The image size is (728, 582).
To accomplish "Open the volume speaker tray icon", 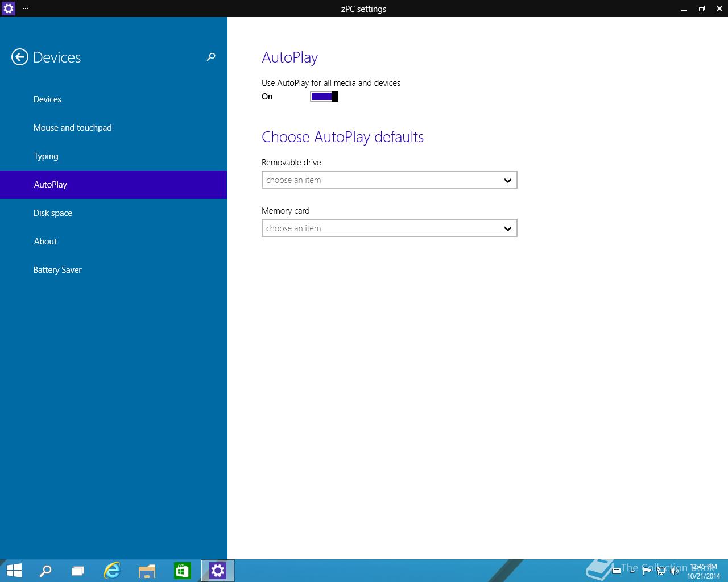I will tap(675, 571).
